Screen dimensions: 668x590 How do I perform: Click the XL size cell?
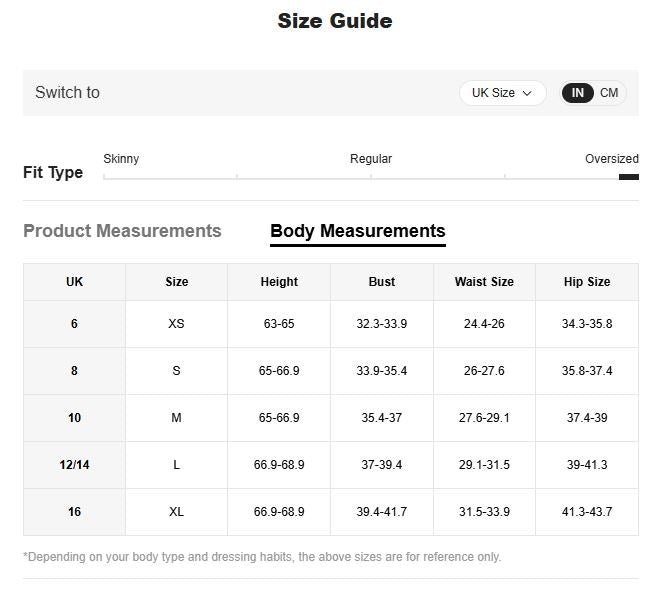click(176, 512)
